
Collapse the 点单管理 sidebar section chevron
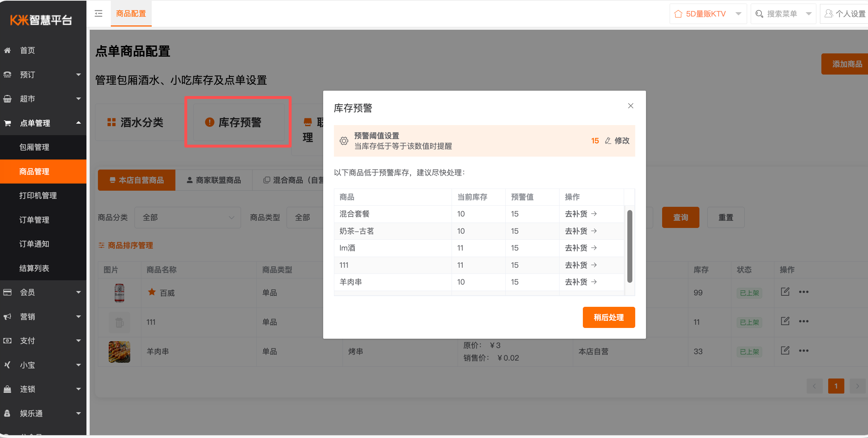[x=79, y=123]
